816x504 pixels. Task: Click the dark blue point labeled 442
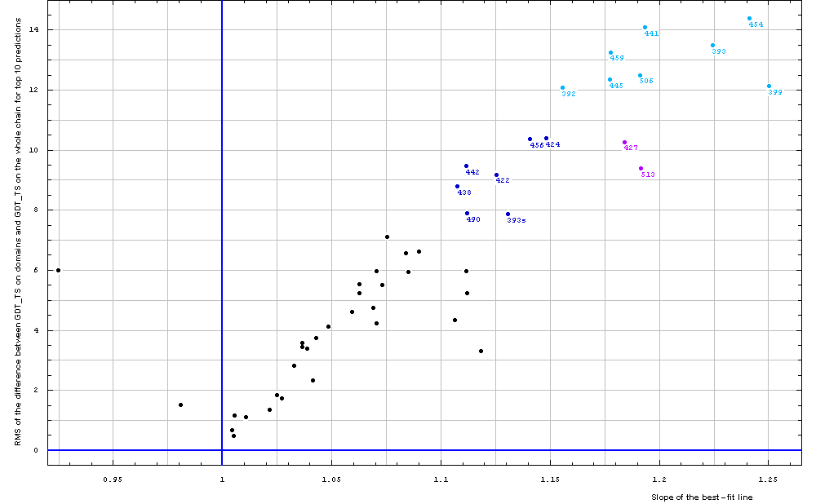(466, 166)
